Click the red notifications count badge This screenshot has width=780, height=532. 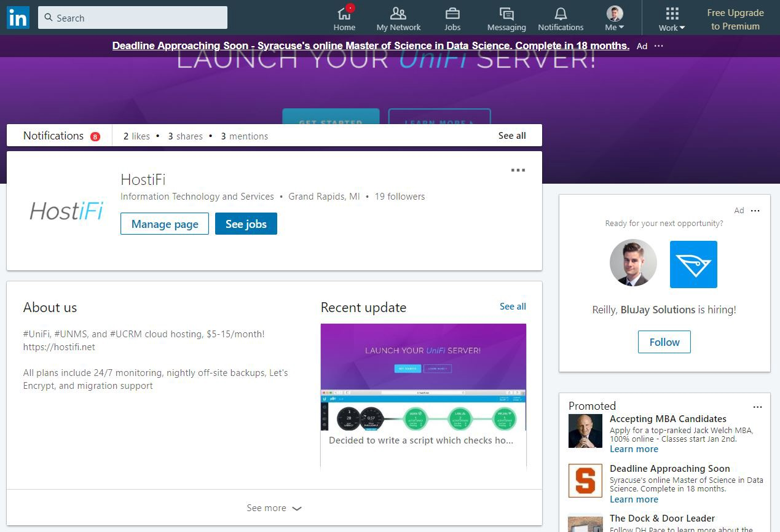point(95,136)
